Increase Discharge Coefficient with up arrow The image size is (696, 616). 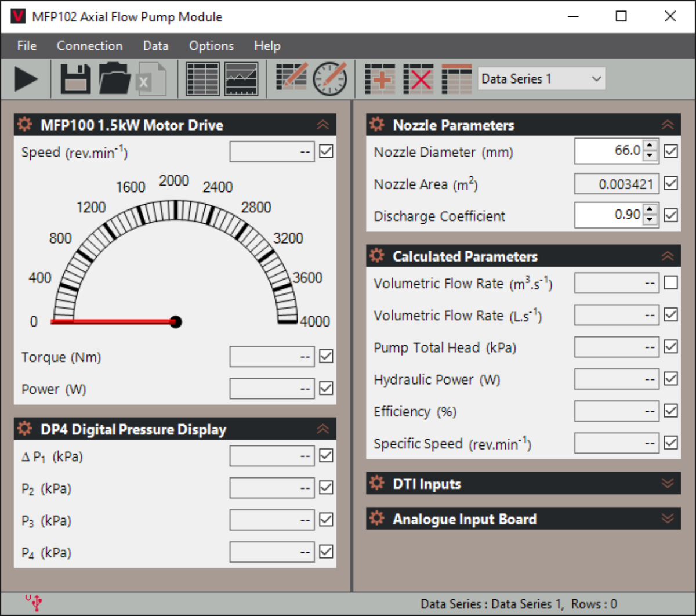tap(650, 210)
